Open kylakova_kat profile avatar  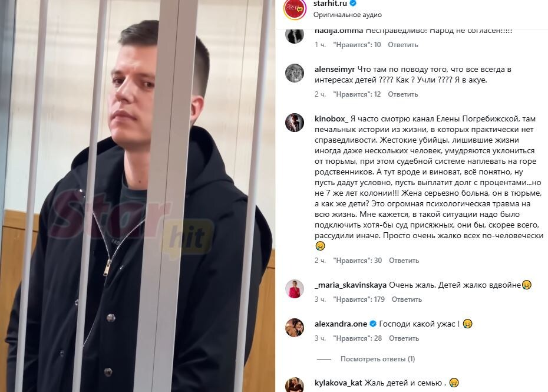(x=295, y=385)
